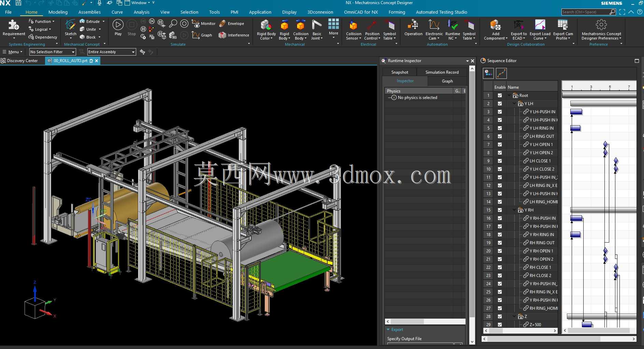Open the Function dropdown
The image size is (644, 349).
click(42, 21)
